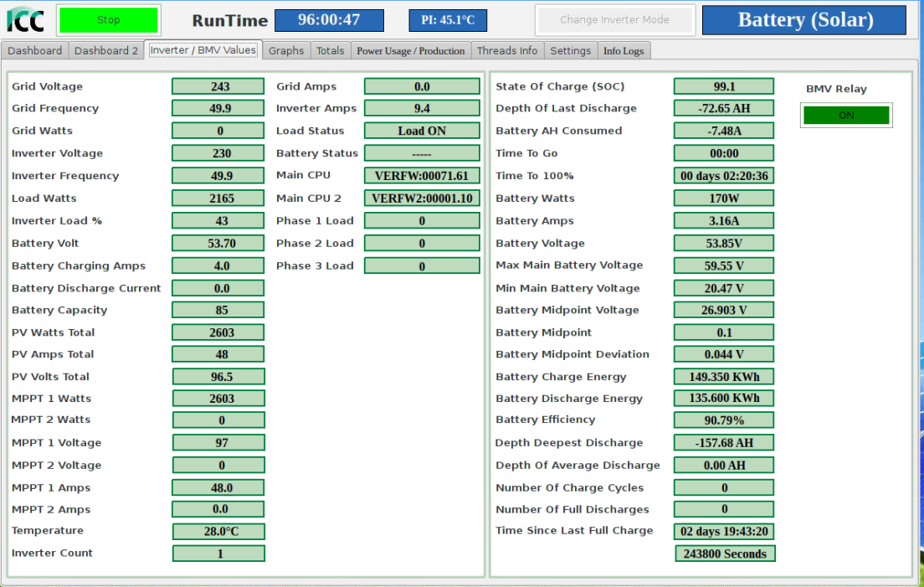924x587 pixels.
Task: Click the Battery (Solar) mode banner
Action: point(805,20)
